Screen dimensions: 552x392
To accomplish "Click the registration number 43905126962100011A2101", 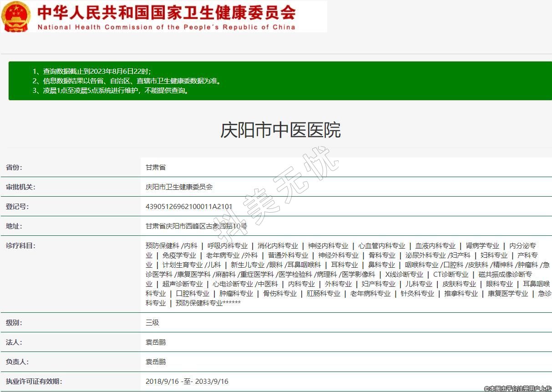I will pyautogui.click(x=189, y=207).
